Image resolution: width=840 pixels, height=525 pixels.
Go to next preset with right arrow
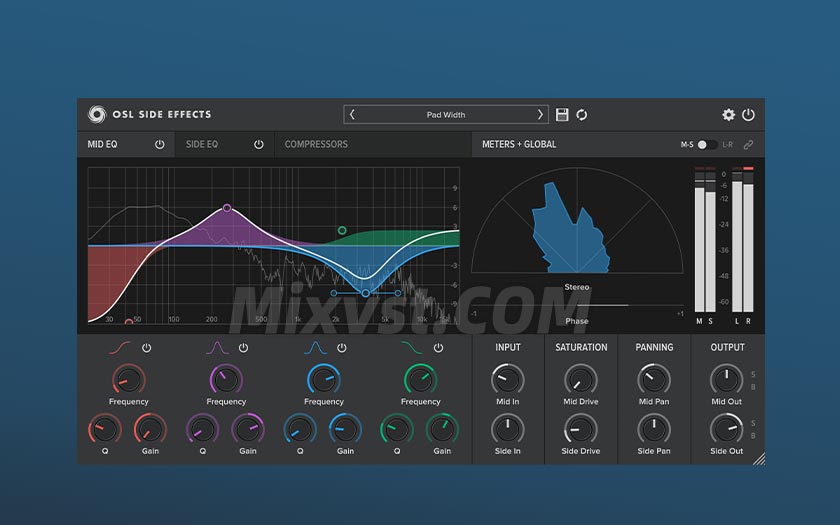click(540, 115)
